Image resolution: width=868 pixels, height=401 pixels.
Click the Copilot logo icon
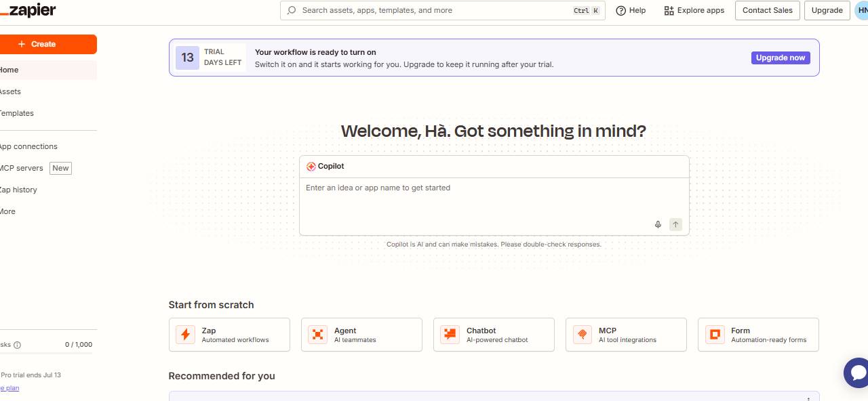coord(311,167)
